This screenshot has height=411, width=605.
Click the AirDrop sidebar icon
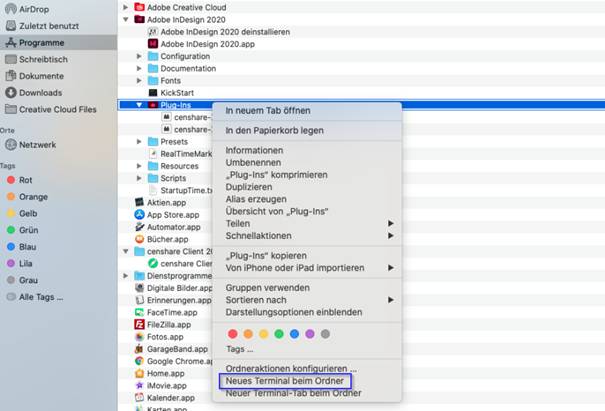tap(11, 9)
